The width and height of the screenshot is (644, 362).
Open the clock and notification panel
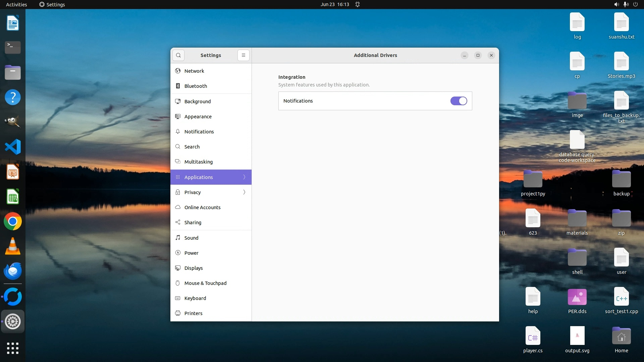tap(335, 4)
